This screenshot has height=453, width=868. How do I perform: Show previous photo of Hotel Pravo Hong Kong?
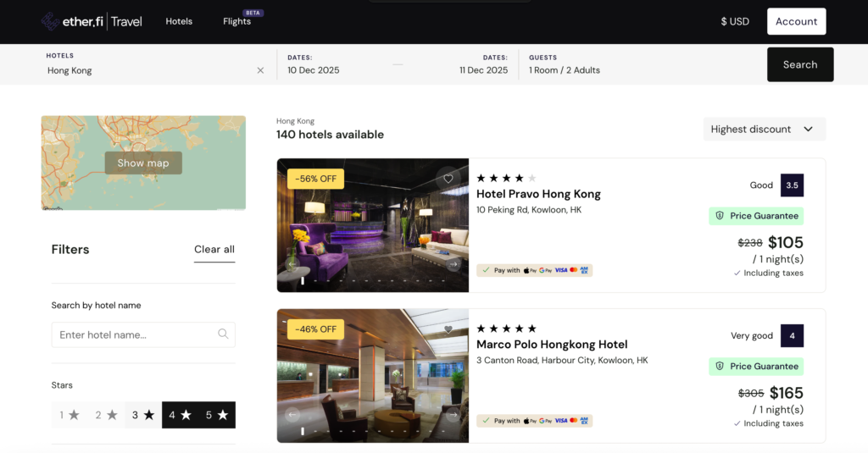[x=293, y=264]
